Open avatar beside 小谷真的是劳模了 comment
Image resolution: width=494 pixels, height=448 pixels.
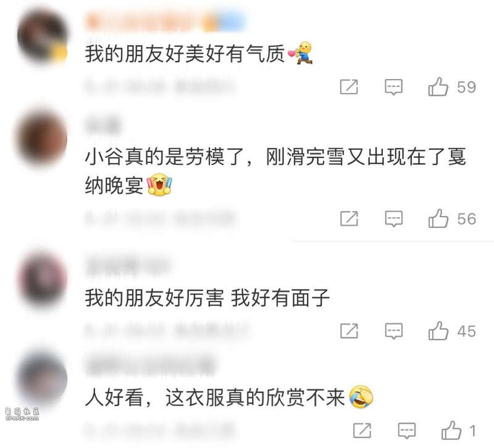tap(41, 138)
